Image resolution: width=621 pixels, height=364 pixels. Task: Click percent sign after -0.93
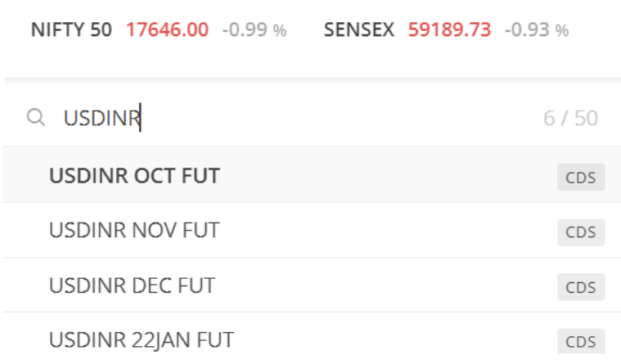[x=562, y=30]
